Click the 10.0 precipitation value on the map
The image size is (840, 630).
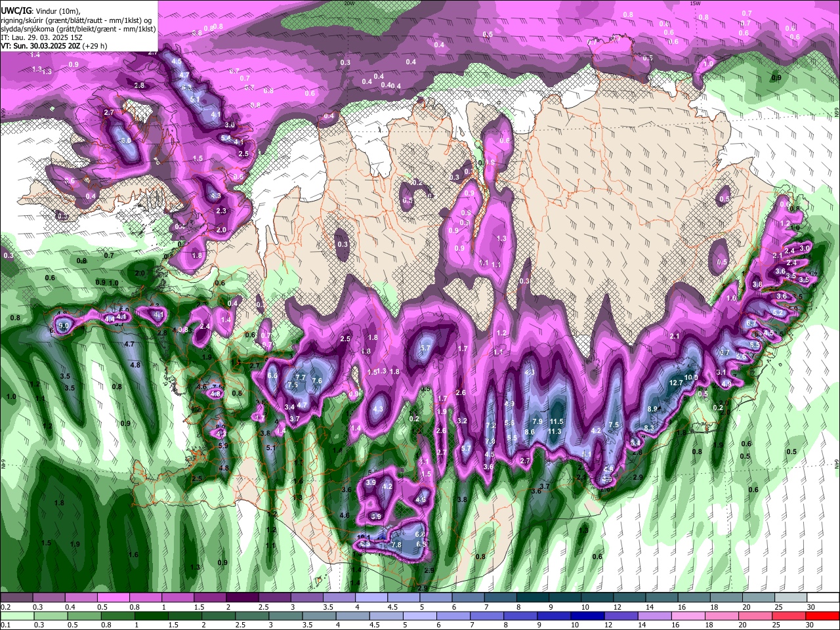[692, 377]
